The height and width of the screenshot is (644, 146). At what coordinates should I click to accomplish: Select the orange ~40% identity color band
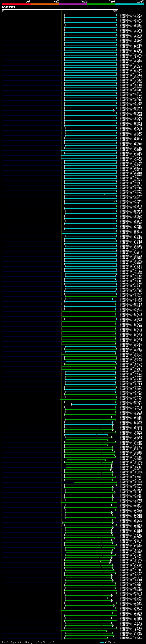45,4
